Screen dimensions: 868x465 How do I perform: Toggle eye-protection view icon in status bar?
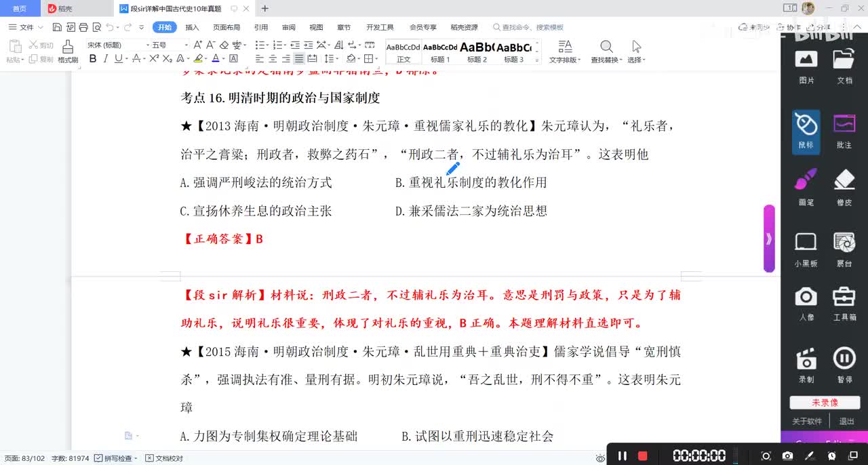(x=599, y=458)
